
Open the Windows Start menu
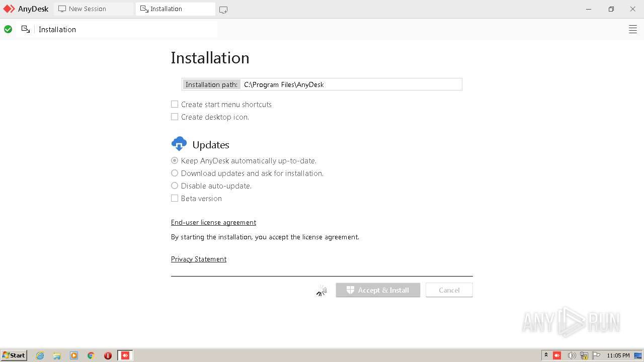pyautogui.click(x=14, y=355)
